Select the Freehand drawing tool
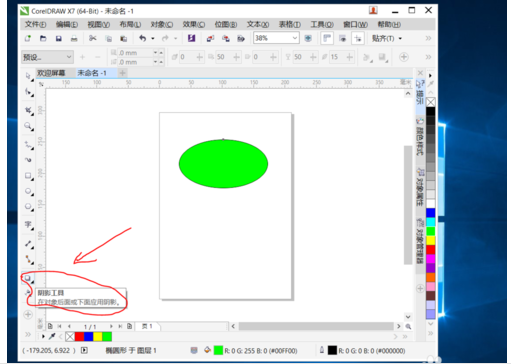Viewport: 511px width, 364px height. pos(28,145)
